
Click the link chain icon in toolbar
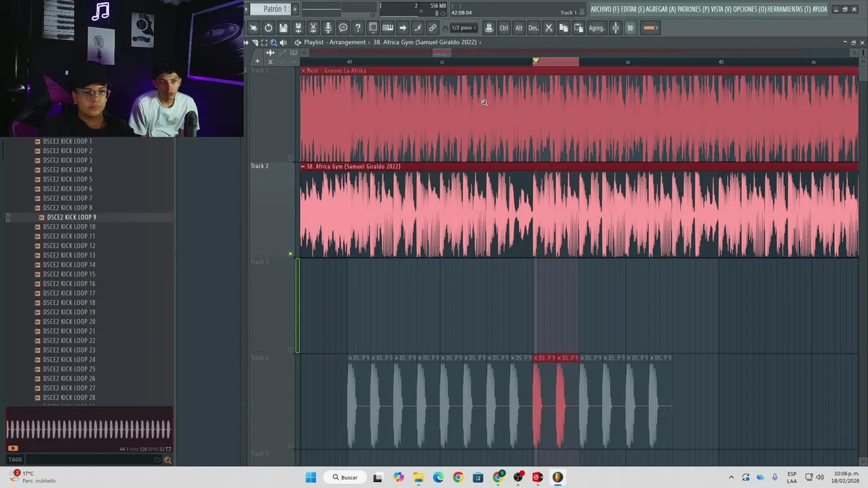tap(433, 28)
